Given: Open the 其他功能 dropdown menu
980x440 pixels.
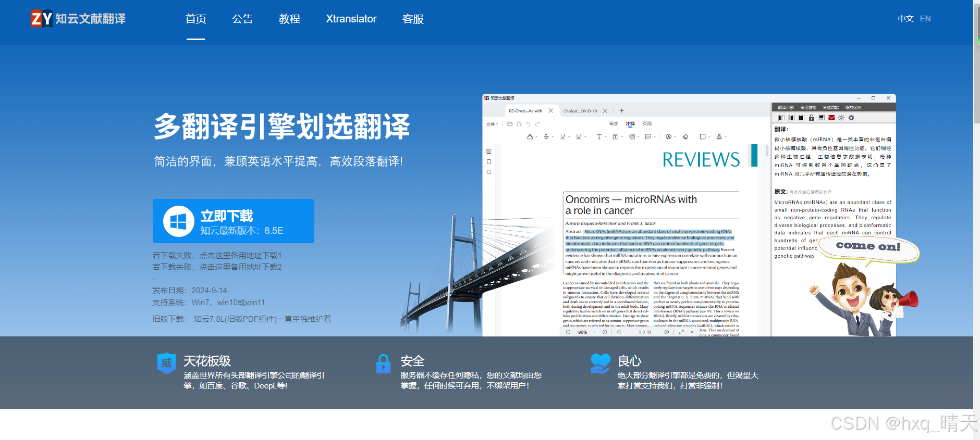Looking at the screenshot, I should click(832, 107).
